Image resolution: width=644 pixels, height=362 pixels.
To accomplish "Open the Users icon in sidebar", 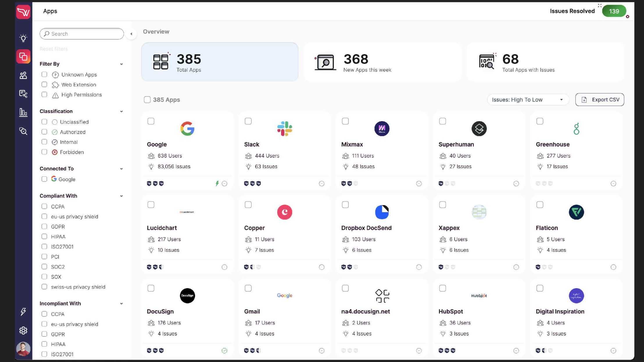I will [x=23, y=75].
